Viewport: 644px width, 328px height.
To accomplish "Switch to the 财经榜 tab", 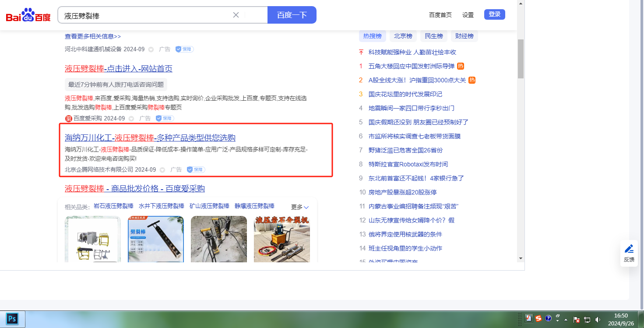I will click(x=465, y=36).
